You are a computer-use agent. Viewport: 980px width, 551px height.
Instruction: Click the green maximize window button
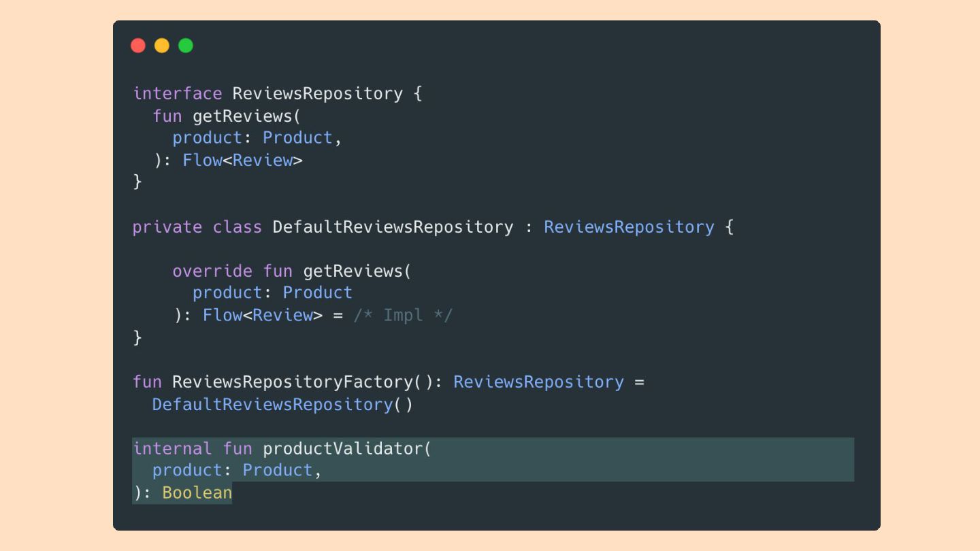(186, 46)
